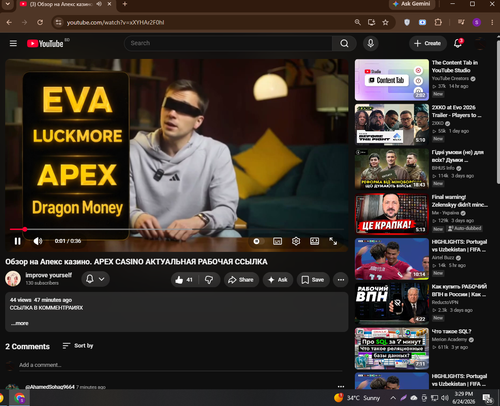Viewport: 500px width, 406px height.
Task: Go back in browser
Action: click(9, 22)
